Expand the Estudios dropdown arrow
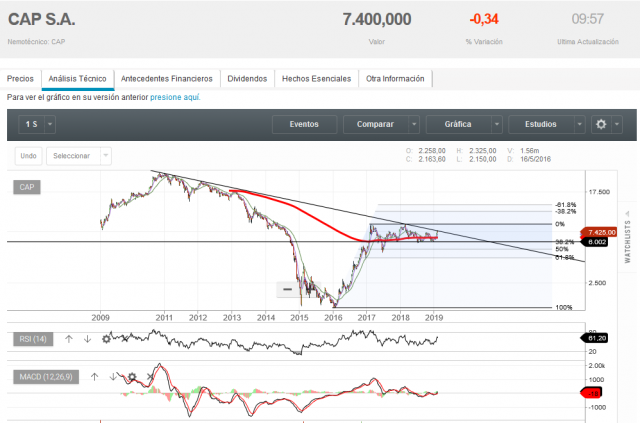The height and width of the screenshot is (423, 640). coord(579,124)
